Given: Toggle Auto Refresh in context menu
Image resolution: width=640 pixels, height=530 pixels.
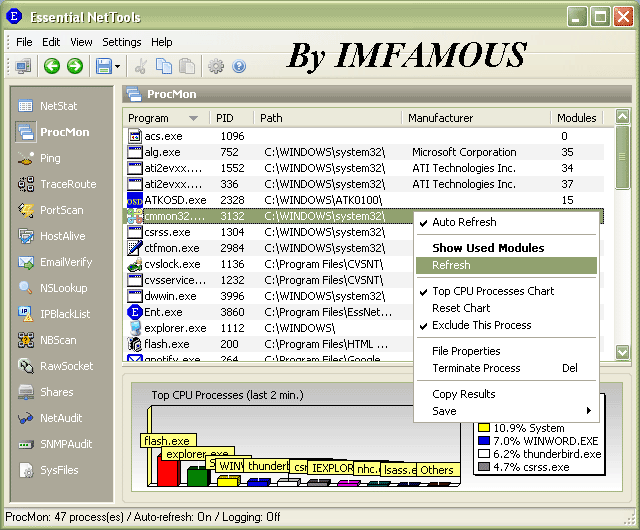Looking at the screenshot, I should tap(506, 222).
